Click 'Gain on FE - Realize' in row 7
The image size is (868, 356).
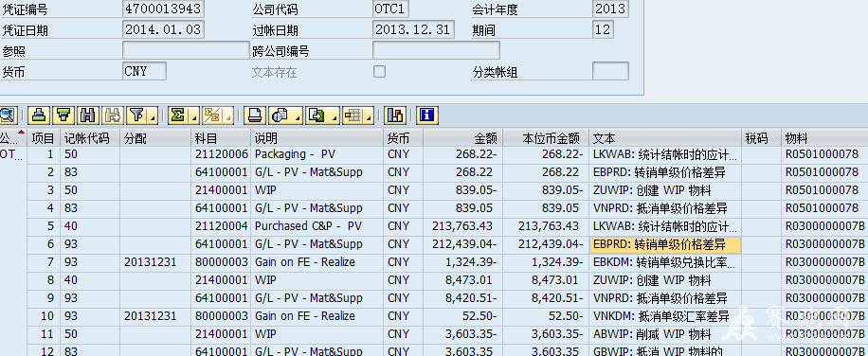[x=316, y=262]
